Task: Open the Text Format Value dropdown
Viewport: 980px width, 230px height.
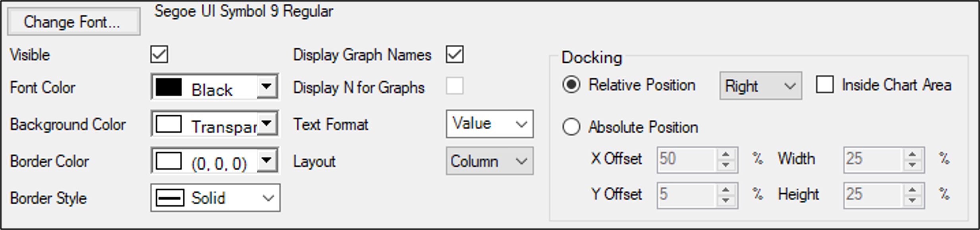Action: click(521, 124)
